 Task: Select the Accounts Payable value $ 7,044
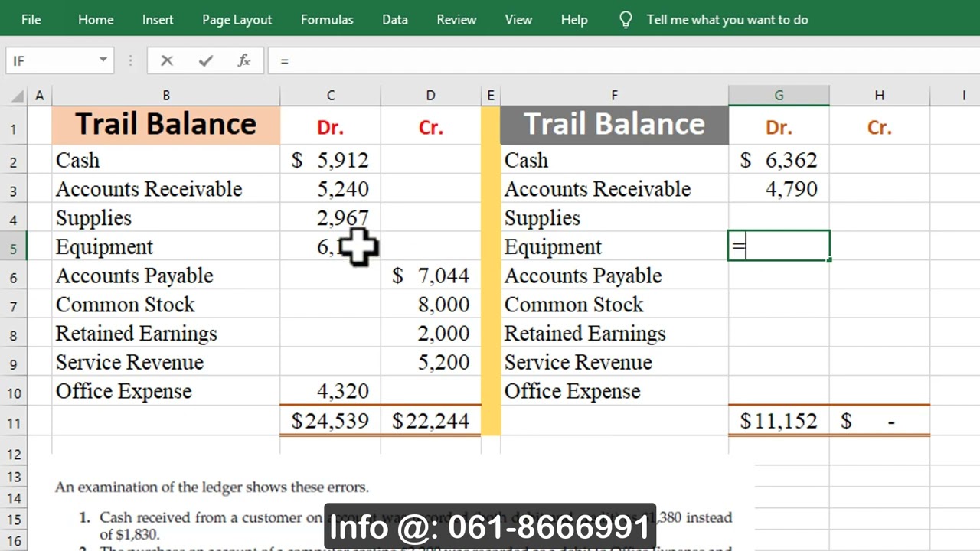pyautogui.click(x=430, y=275)
